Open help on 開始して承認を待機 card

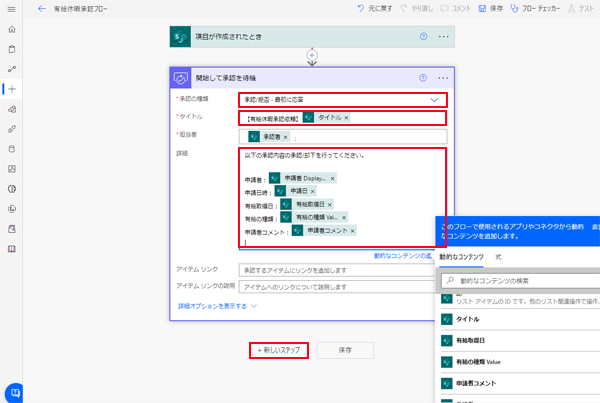[x=423, y=78]
